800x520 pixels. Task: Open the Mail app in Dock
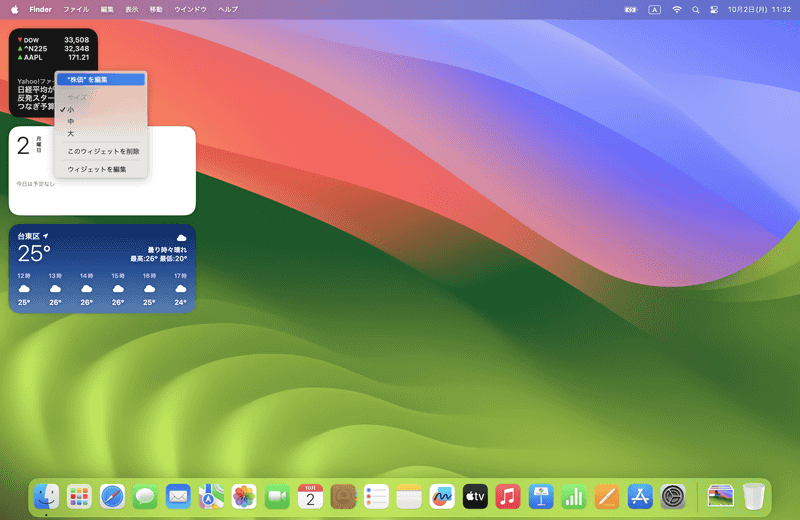(x=178, y=497)
